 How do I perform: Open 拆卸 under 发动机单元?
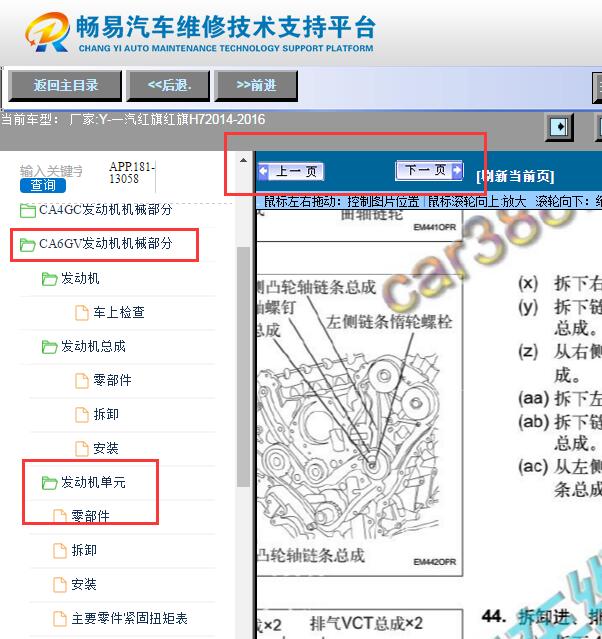click(x=84, y=551)
